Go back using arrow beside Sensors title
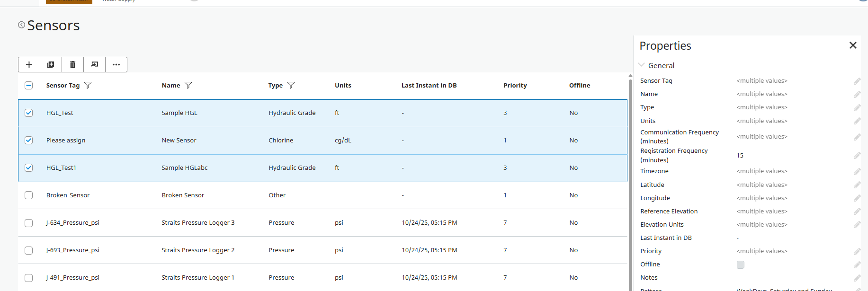This screenshot has height=291, width=868. click(21, 25)
